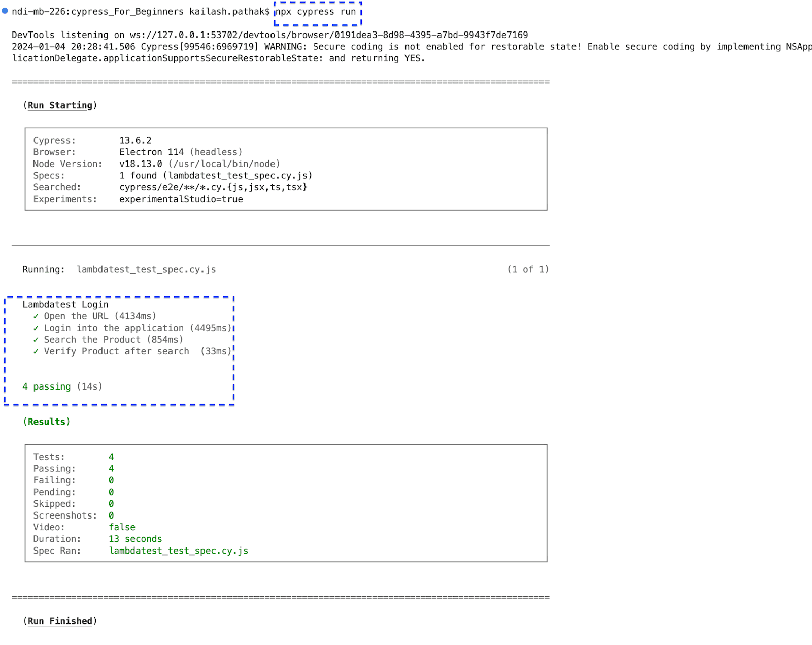This screenshot has width=812, height=645.
Task: Click '1 found (lambdatest_test_spec.cy.js)' specs value
Action: pyautogui.click(x=216, y=176)
